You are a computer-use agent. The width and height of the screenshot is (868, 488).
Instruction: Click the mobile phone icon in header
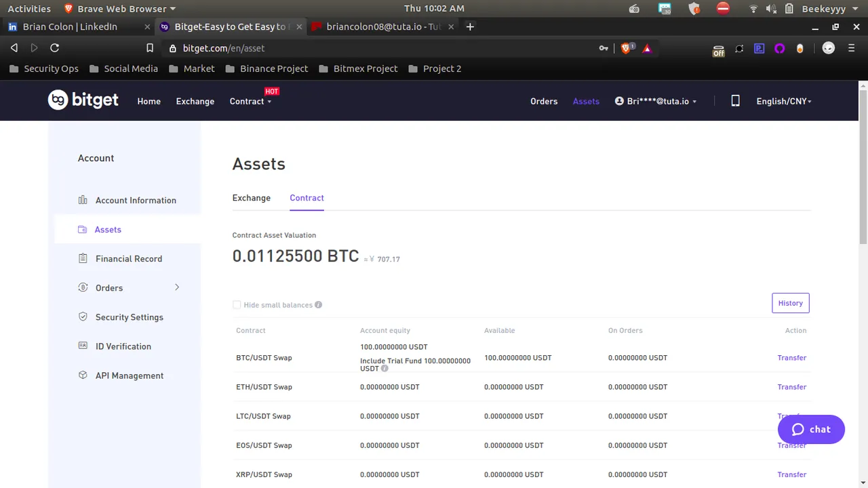[x=735, y=101]
